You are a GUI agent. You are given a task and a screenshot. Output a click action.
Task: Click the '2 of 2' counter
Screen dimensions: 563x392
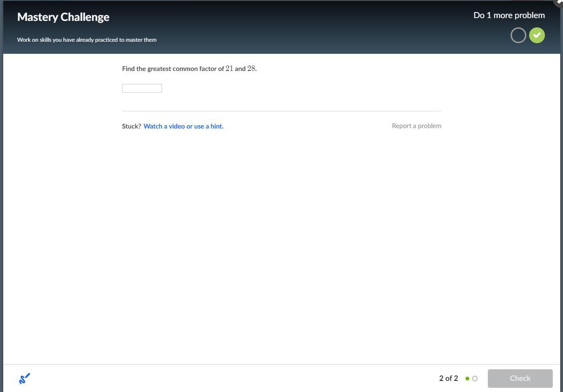tap(448, 378)
